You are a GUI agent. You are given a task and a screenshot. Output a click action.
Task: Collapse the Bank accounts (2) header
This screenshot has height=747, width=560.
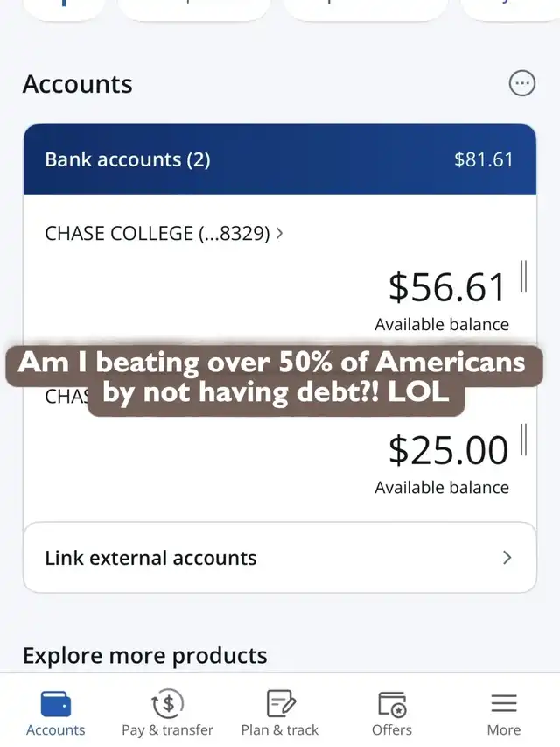tap(128, 159)
